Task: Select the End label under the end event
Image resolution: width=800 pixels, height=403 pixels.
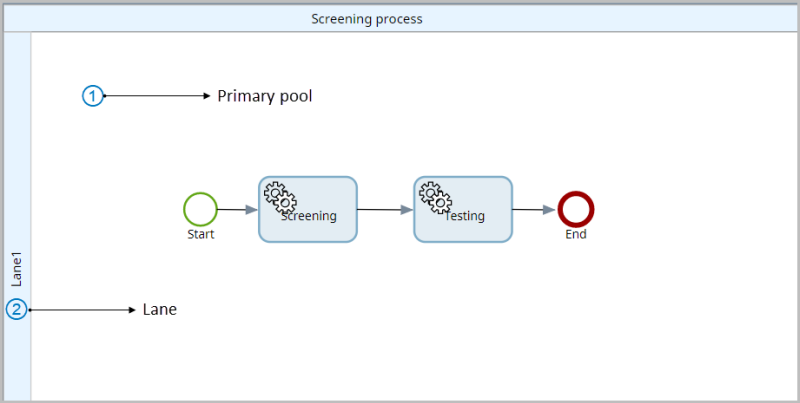Action: click(x=576, y=235)
